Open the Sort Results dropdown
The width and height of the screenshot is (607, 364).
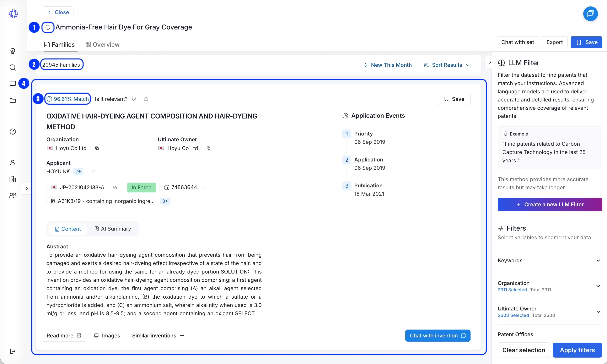tap(446, 65)
